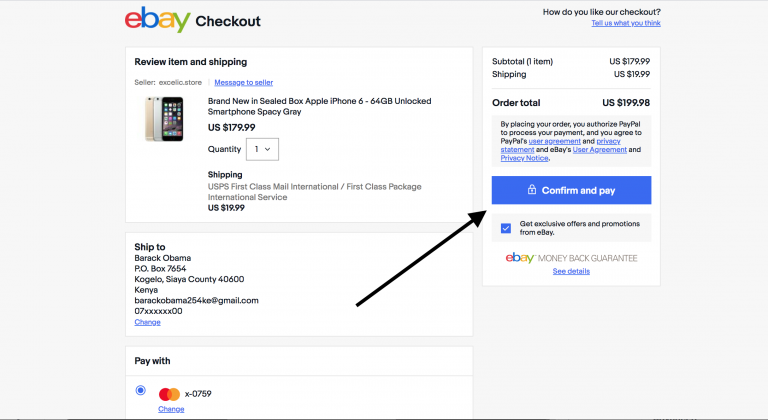This screenshot has width=768, height=420.
Task: Click the eBay Money Back Guarantee logo
Action: coord(571,258)
